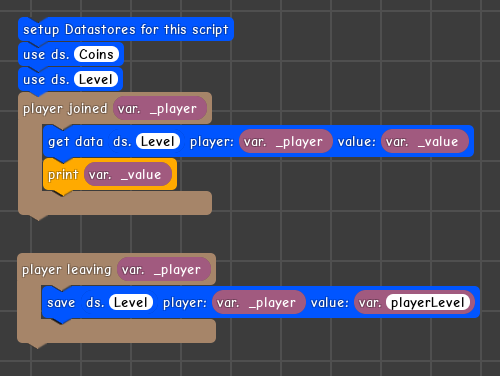Select the _player variable in get data block
The image size is (500, 376).
286,142
